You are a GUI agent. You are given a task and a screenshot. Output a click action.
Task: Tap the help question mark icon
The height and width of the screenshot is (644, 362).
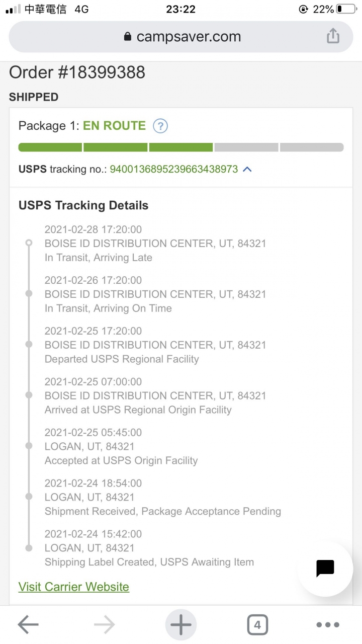pyautogui.click(x=160, y=126)
